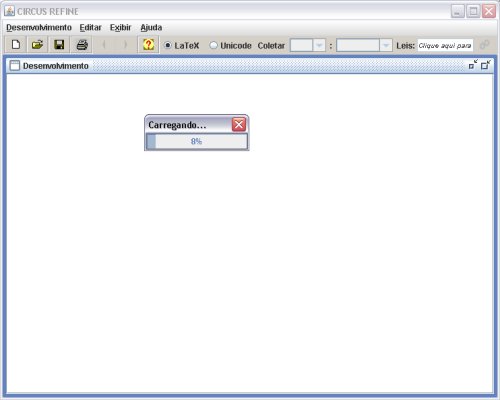Expand the first Coletar dropdown
The width and height of the screenshot is (500, 400).
(x=319, y=45)
